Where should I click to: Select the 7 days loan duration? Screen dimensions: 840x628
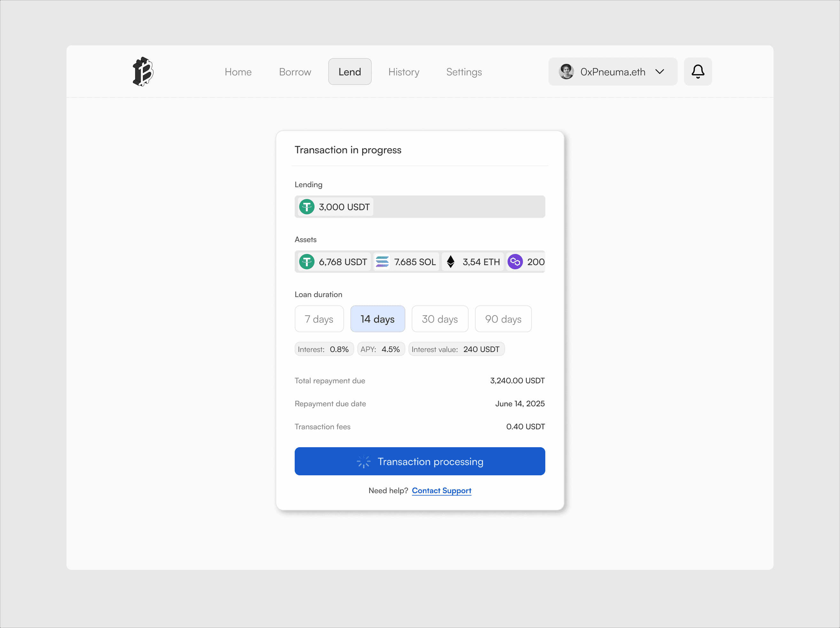pos(319,319)
